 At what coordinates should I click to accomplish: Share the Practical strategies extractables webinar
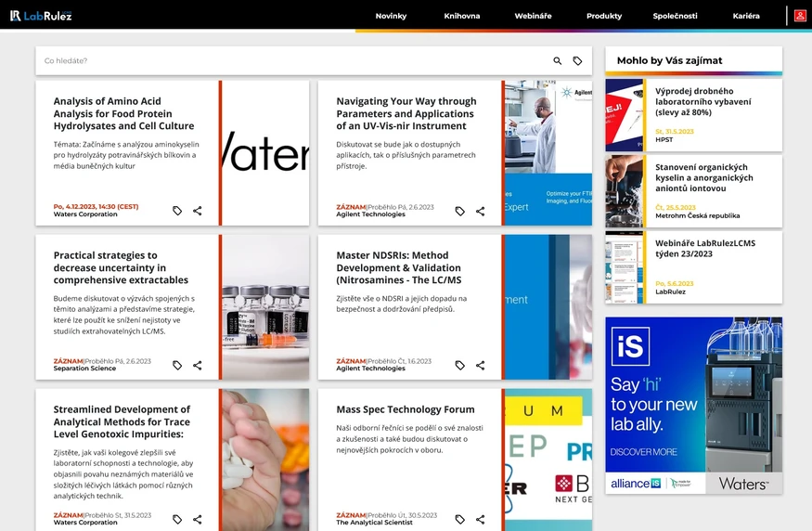[x=198, y=365]
